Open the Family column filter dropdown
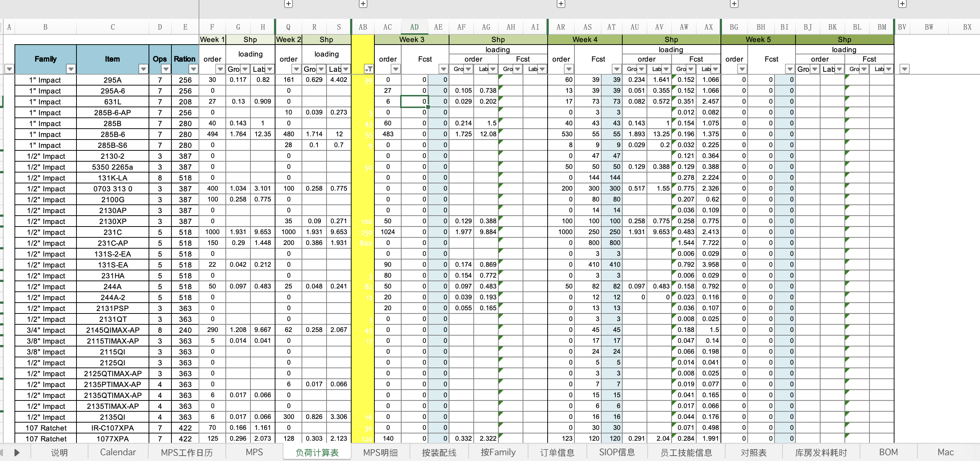Viewport: 980px width, 461px height. pyautogui.click(x=71, y=69)
